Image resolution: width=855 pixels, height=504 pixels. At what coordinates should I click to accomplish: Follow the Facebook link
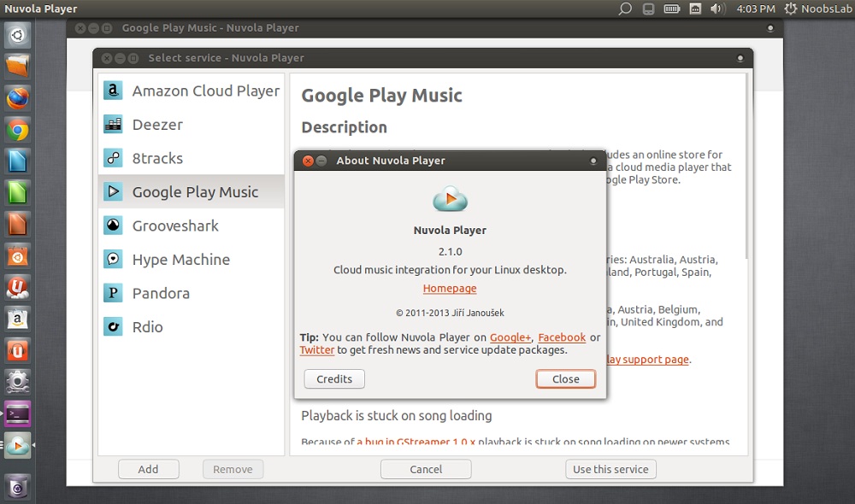(562, 337)
